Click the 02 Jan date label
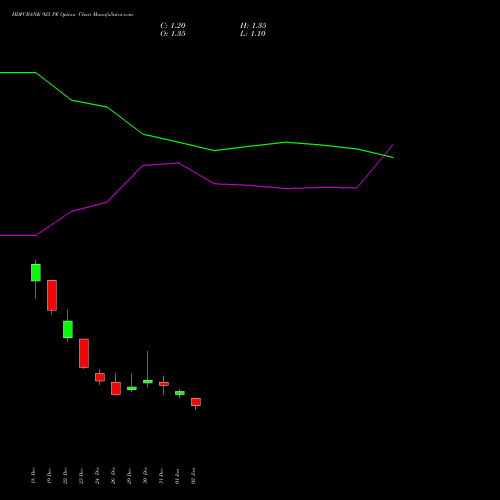The width and height of the screenshot is (500, 500). coord(193,476)
